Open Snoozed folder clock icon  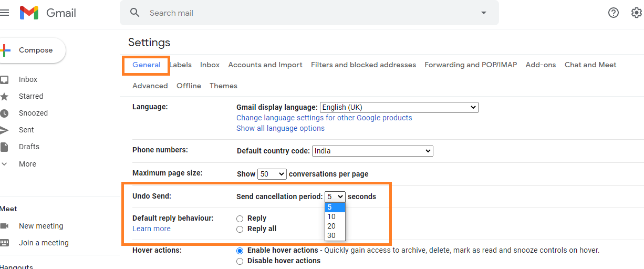(4, 113)
